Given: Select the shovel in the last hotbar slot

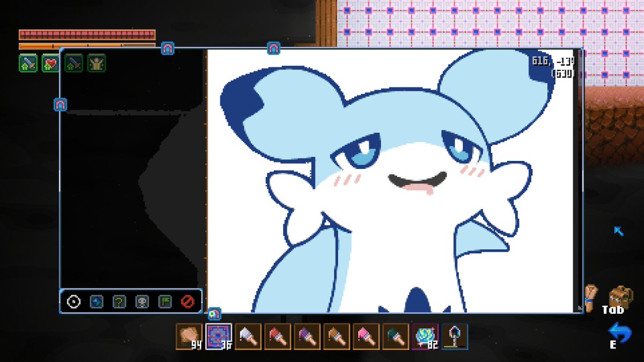Looking at the screenshot, I should point(454,337).
